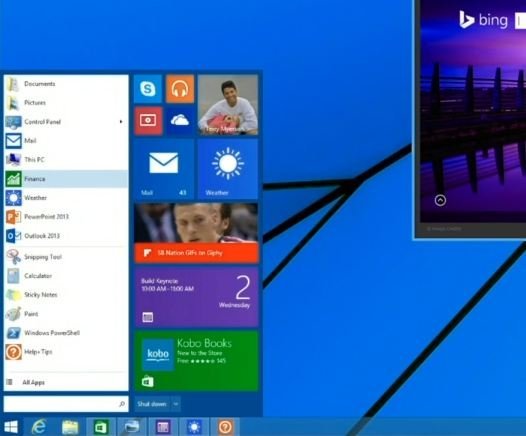Expand the Control Panel submenu arrow
The width and height of the screenshot is (526, 436).
click(121, 121)
